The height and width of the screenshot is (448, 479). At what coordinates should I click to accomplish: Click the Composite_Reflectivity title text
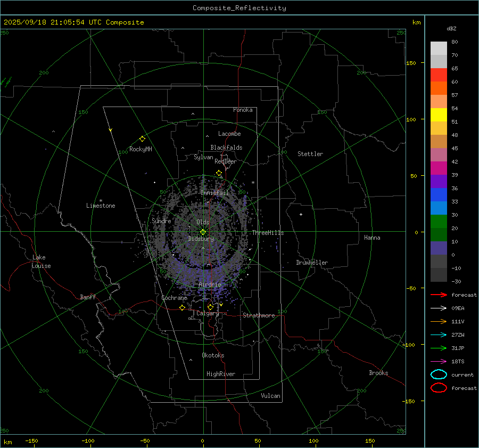[x=239, y=8]
